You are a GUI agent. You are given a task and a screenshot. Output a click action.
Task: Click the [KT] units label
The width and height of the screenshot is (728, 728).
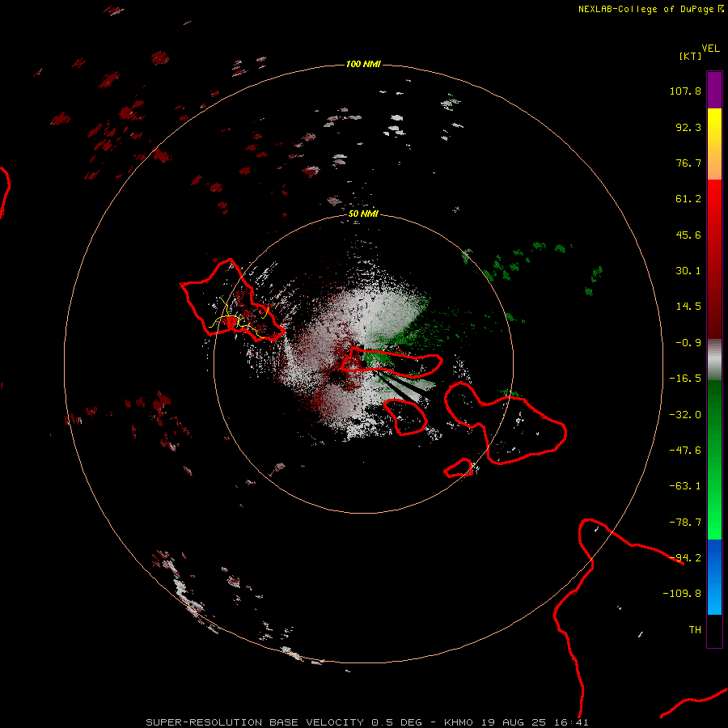691,56
